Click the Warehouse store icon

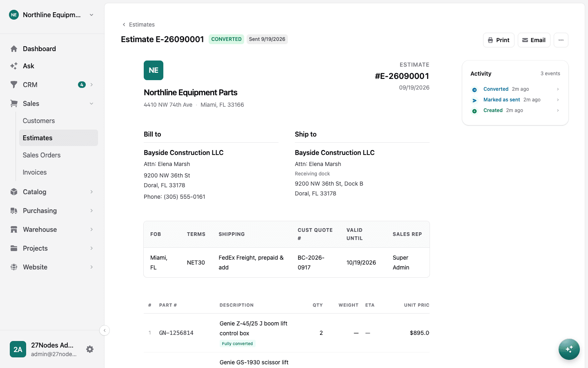[x=14, y=229]
